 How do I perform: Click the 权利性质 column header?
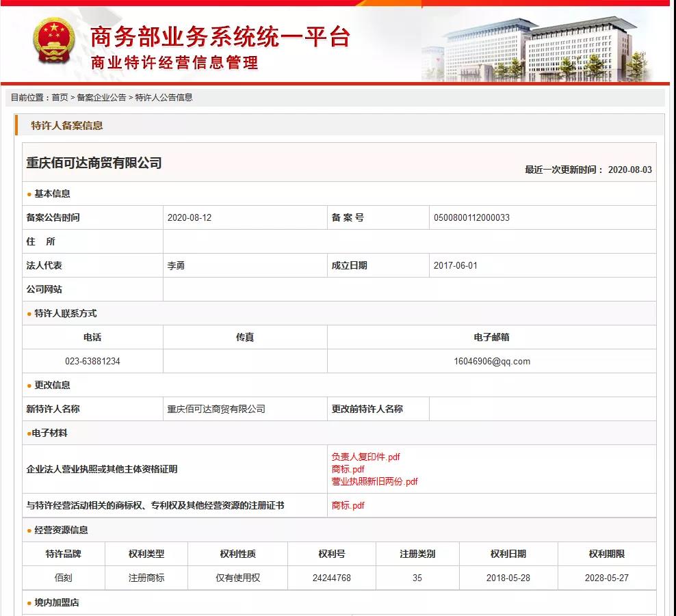tap(238, 554)
